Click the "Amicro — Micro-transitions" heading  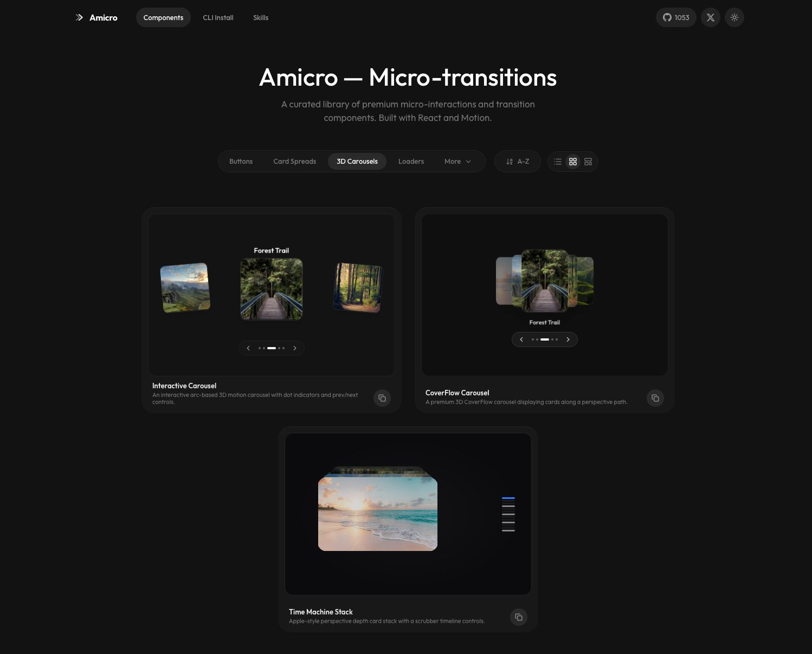pyautogui.click(x=408, y=78)
